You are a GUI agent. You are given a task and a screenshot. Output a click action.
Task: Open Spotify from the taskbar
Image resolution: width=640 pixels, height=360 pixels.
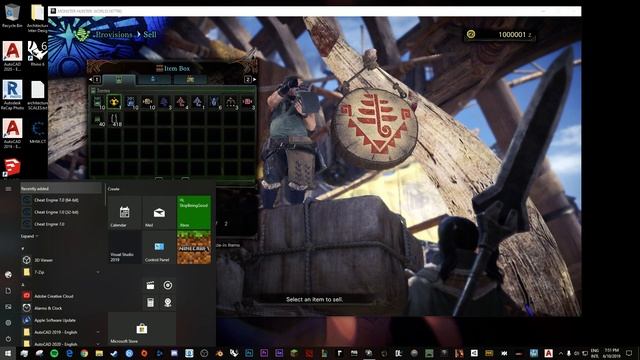(54, 353)
